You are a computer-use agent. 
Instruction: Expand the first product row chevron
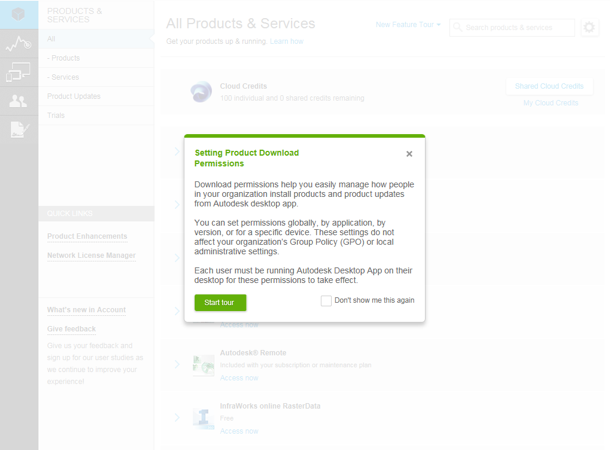coord(177,151)
